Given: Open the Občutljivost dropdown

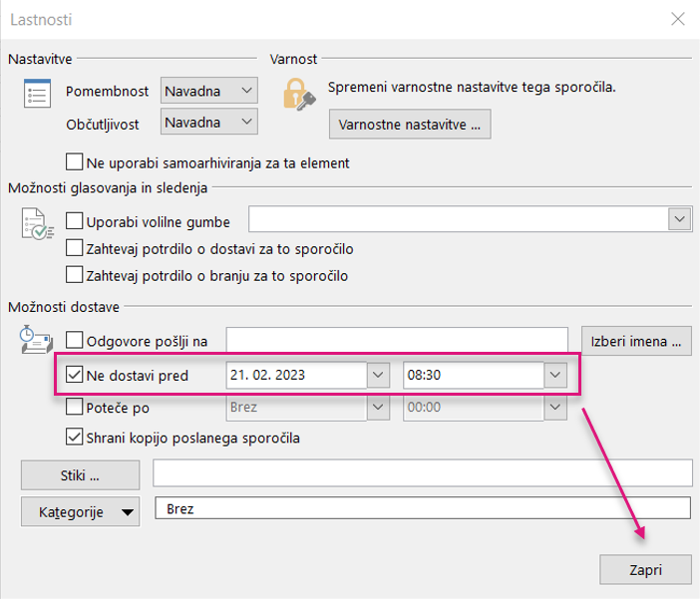Looking at the screenshot, I should click(209, 122).
